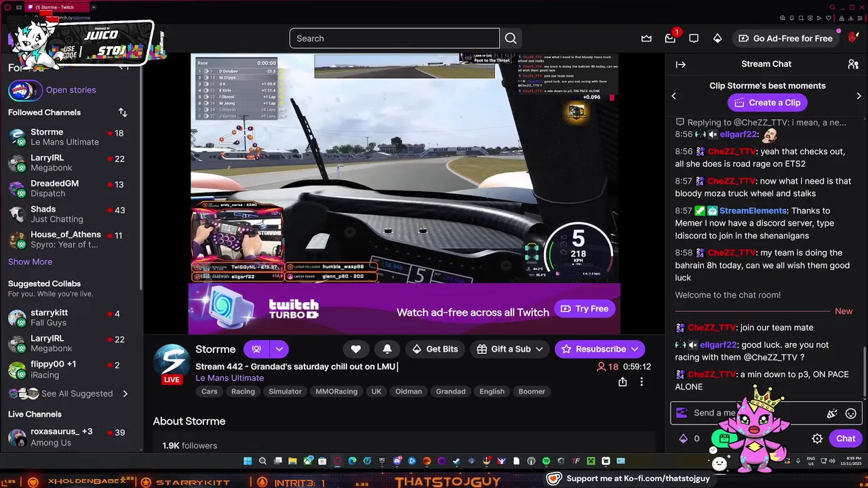Go to previous chat banner arrow

[x=673, y=96]
